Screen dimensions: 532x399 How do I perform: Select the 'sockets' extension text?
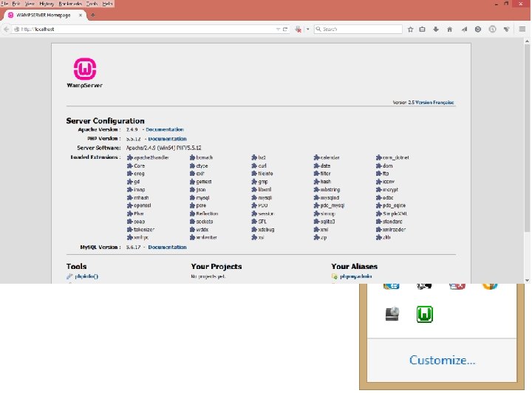[205, 222]
